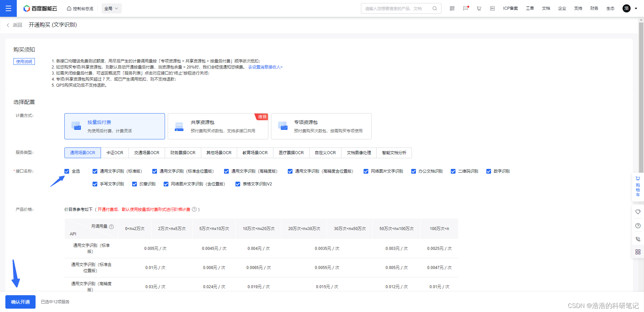Open the 财务 menu
The width and height of the screenshot is (644, 312).
(x=594, y=8)
